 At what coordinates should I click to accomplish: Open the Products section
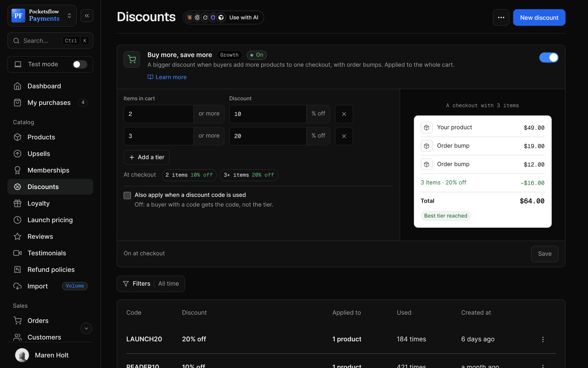point(50,137)
